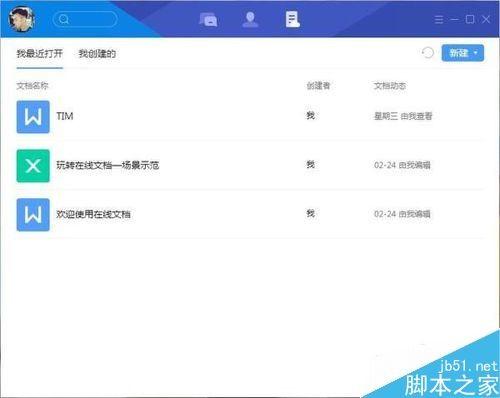500x398 pixels.
Task: Minimize the TIM window
Action: [455, 20]
